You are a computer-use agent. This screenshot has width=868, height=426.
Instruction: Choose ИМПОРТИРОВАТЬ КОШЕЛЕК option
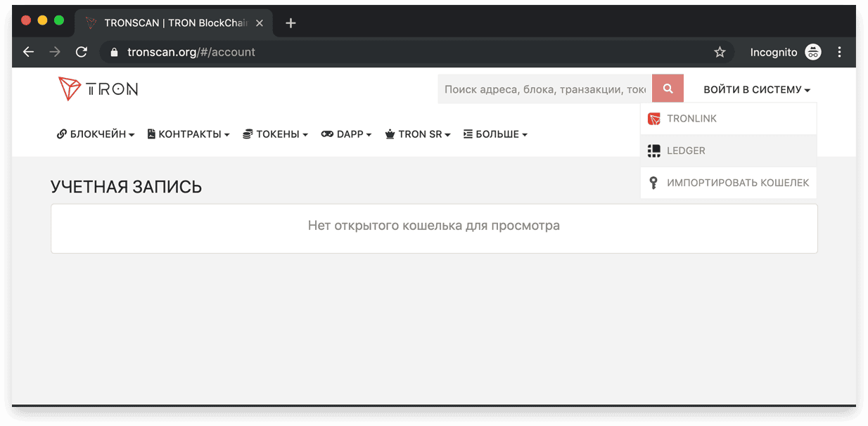coord(729,183)
